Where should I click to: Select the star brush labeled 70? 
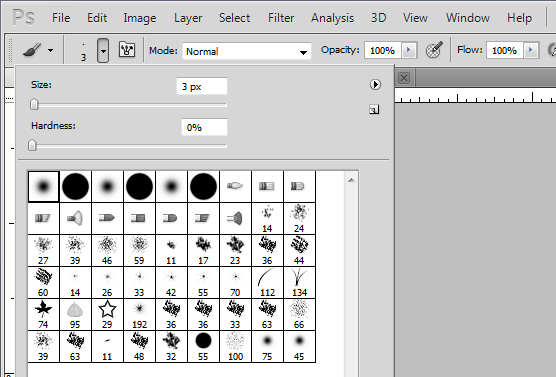coord(235,282)
